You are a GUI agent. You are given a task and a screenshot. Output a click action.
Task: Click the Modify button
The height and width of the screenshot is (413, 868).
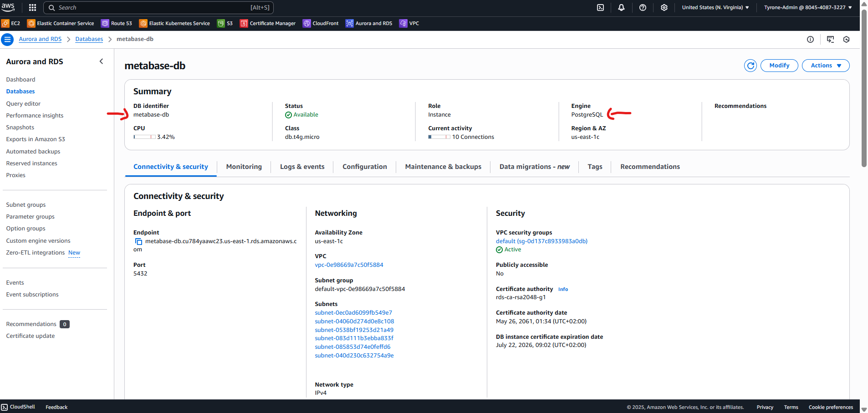tap(779, 66)
